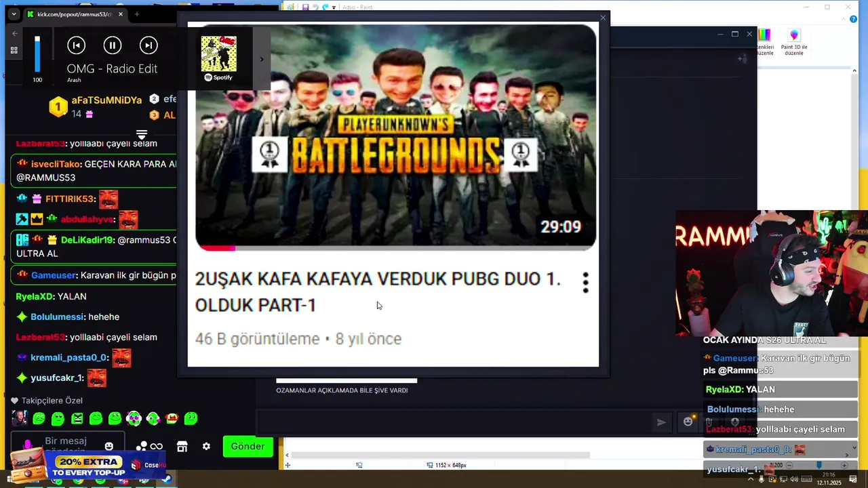Collapse the chat leaderboard drag handle
The image size is (868, 488).
coord(142,134)
